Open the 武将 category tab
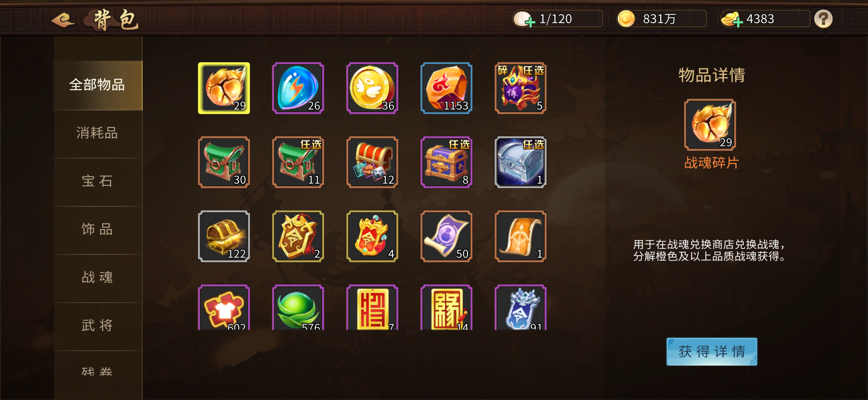This screenshot has height=400, width=868. (97, 326)
